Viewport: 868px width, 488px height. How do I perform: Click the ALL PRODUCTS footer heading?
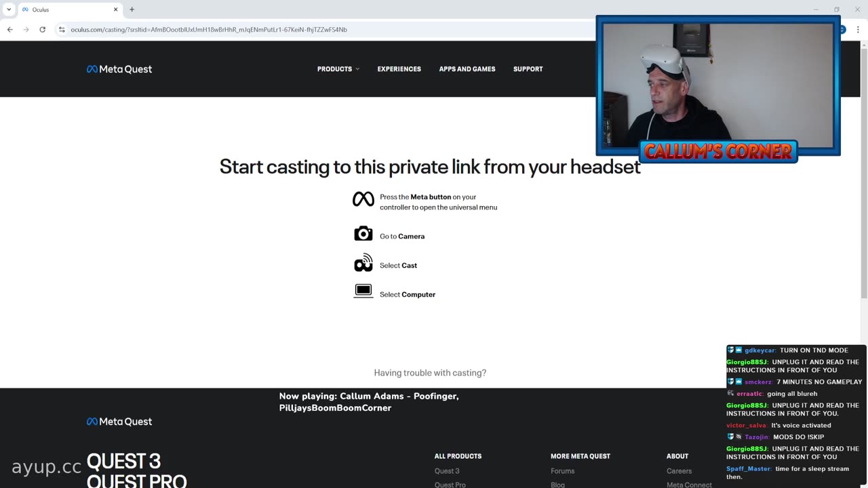tap(458, 456)
